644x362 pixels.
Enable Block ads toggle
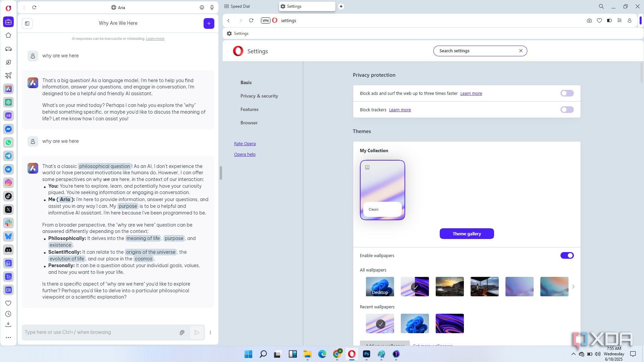click(x=567, y=93)
